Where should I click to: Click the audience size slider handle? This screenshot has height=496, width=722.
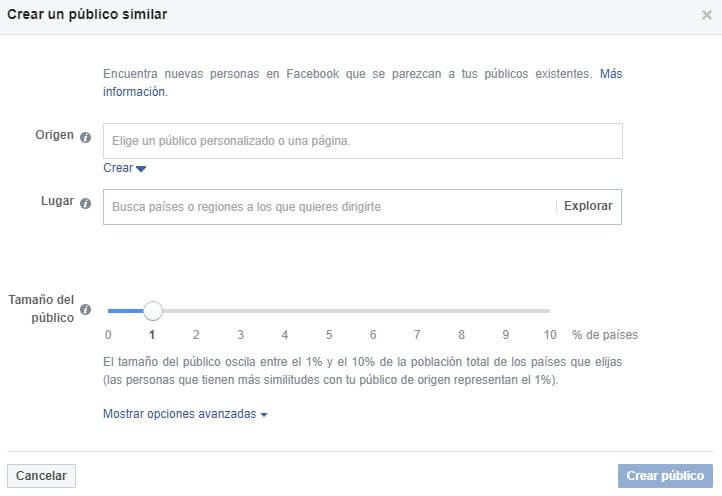pos(152,311)
